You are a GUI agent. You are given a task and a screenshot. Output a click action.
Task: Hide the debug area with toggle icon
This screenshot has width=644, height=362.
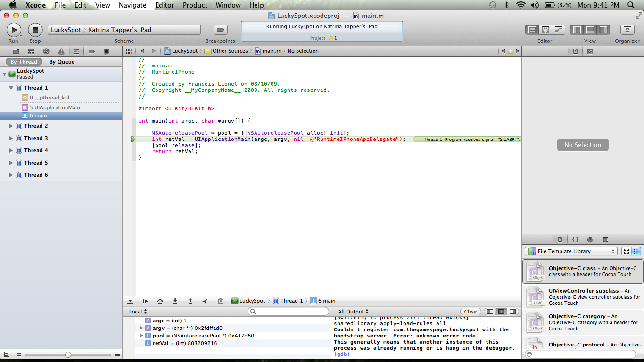click(x=130, y=301)
